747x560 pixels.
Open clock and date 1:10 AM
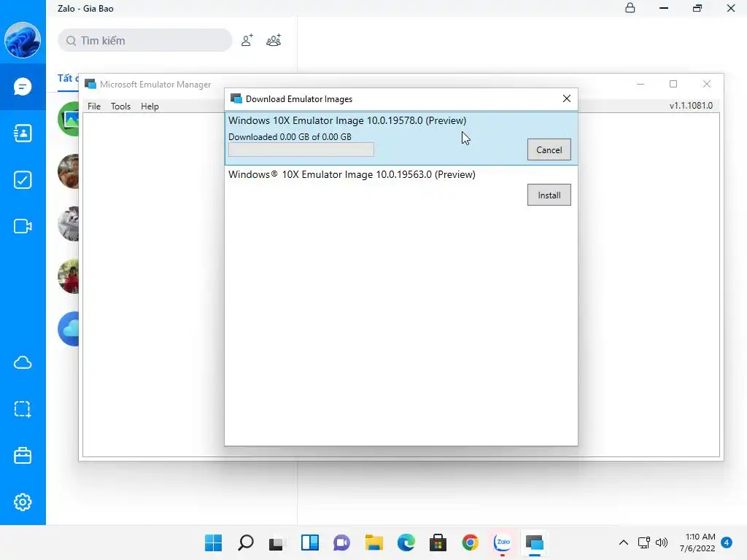click(697, 542)
